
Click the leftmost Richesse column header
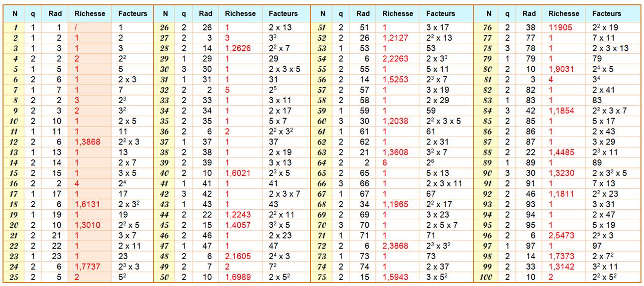tap(90, 13)
